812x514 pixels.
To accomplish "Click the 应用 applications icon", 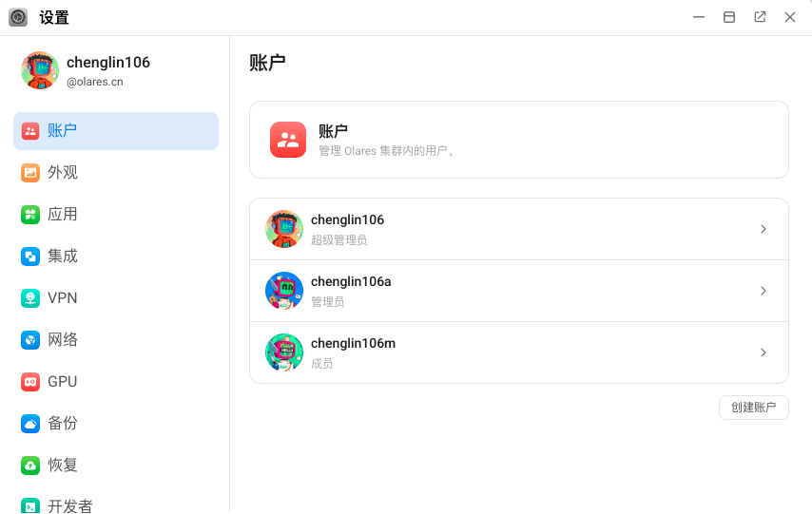I will 30,215.
